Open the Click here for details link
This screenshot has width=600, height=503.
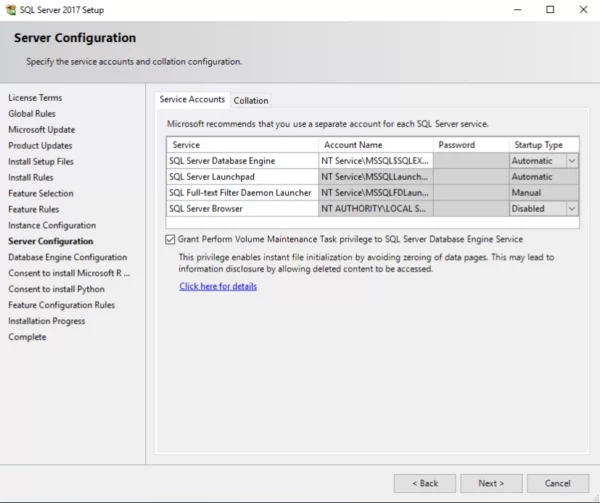point(218,286)
